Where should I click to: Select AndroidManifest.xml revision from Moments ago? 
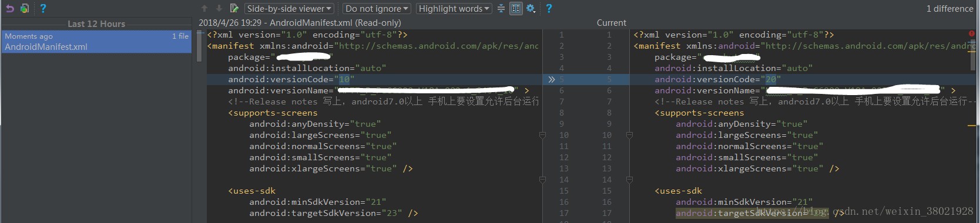[x=96, y=42]
